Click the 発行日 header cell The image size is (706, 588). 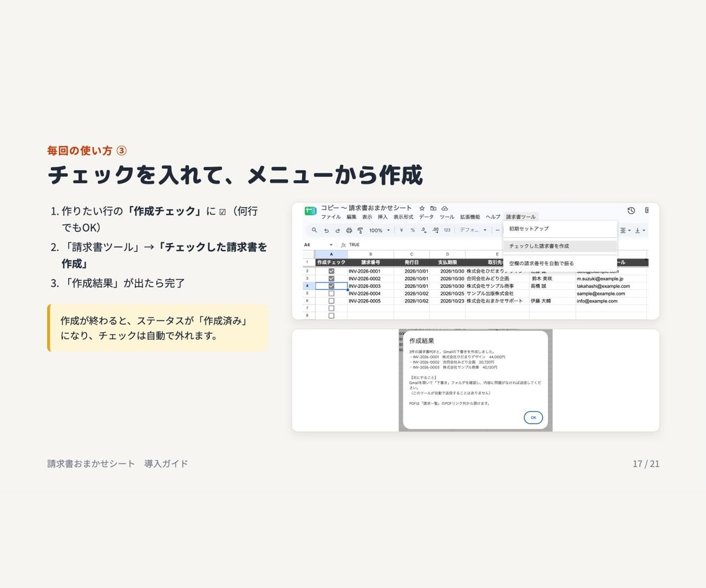coord(411,262)
